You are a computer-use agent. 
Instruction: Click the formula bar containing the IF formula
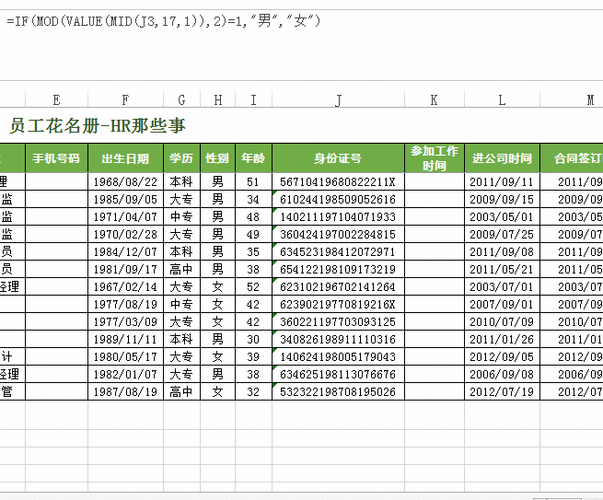tap(302, 45)
